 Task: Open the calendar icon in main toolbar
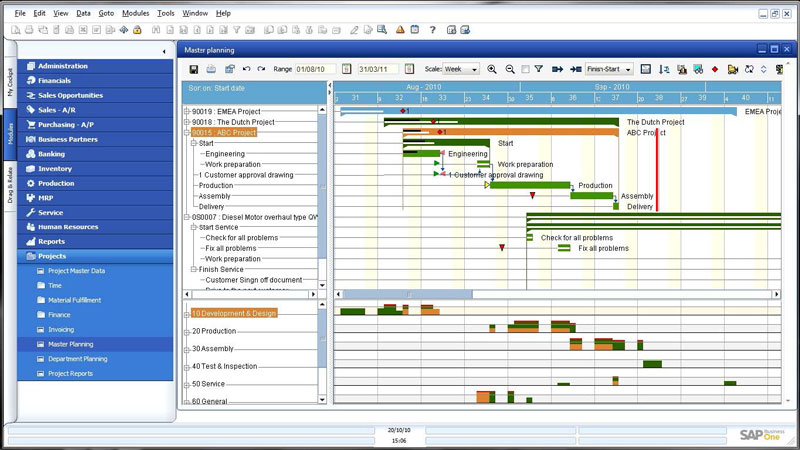point(415,30)
